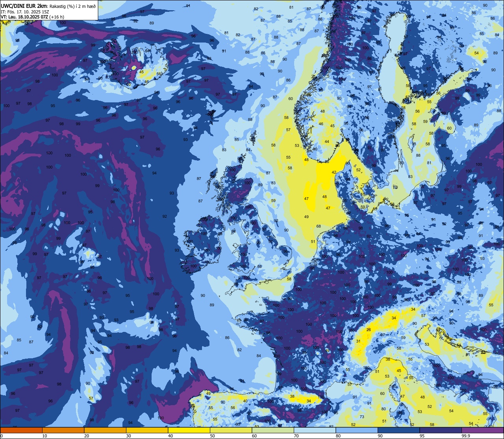The width and height of the screenshot is (504, 439).
Task: Click the map humidity value 79
Action: click(x=395, y=187)
